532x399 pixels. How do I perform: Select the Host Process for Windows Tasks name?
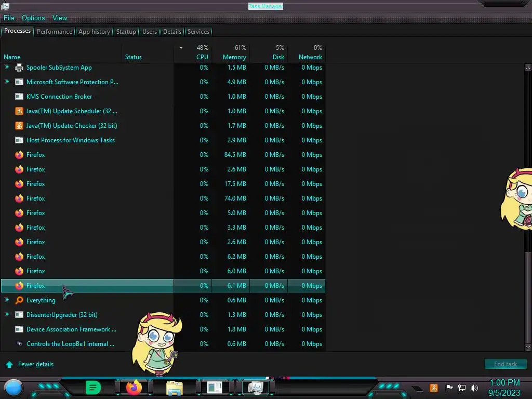coord(71,140)
